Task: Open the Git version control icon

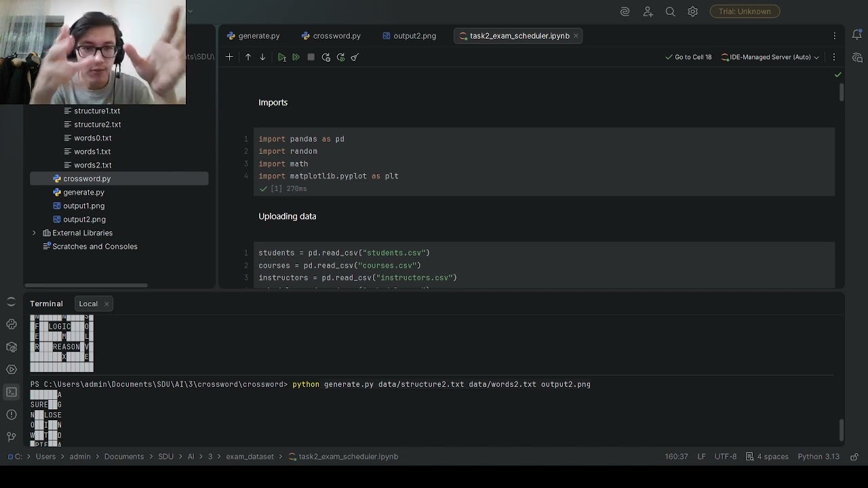Action: point(12,436)
